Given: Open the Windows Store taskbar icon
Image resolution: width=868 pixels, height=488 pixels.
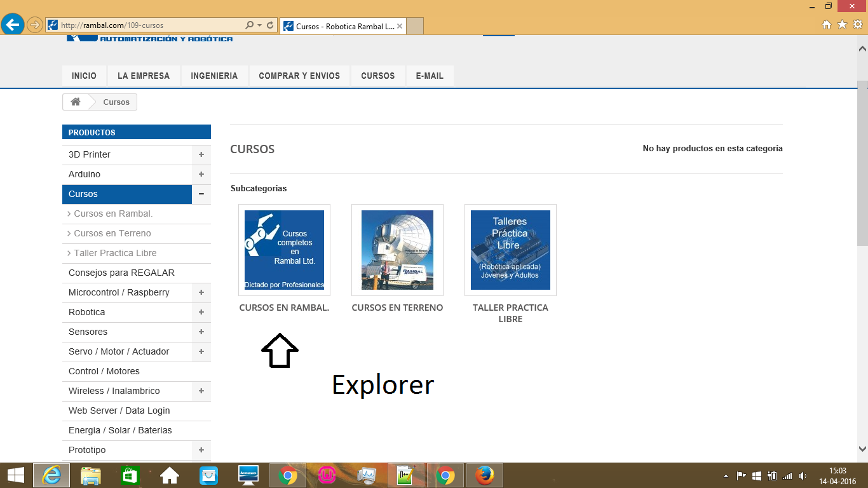Looking at the screenshot, I should point(130,475).
